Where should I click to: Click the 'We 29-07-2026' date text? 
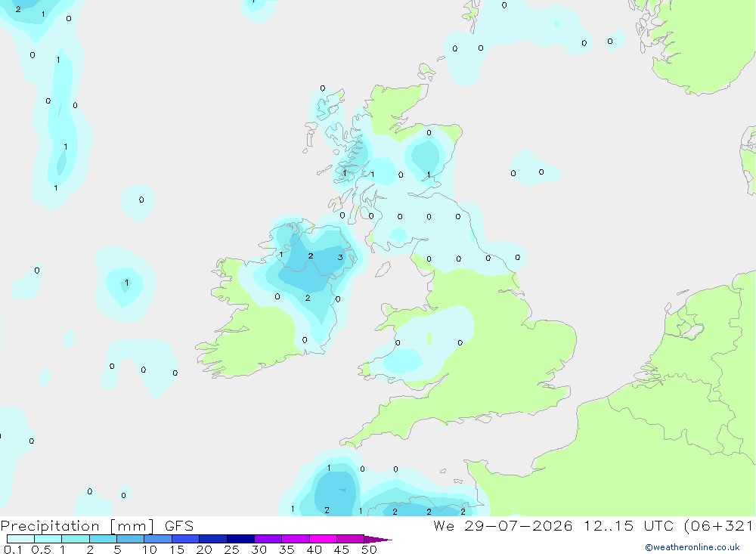[503, 526]
